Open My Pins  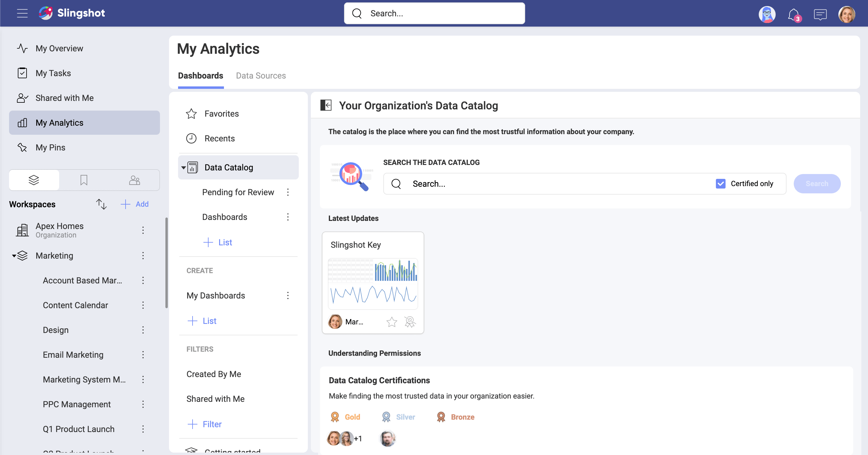pos(84,147)
